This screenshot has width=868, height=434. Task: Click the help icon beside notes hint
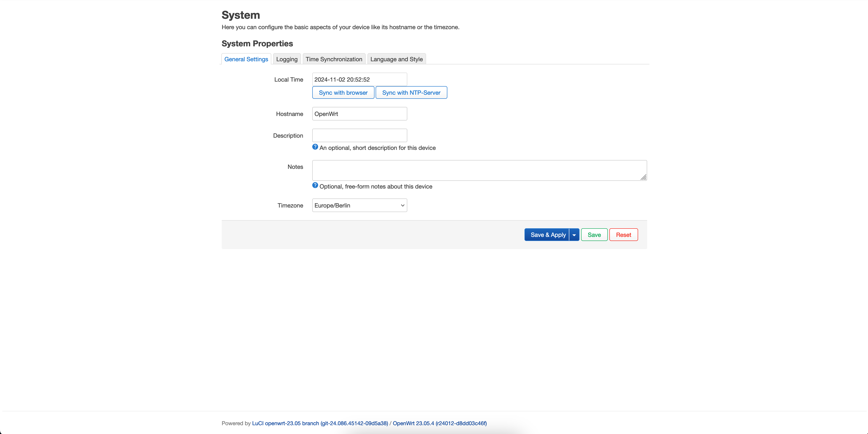click(x=315, y=186)
